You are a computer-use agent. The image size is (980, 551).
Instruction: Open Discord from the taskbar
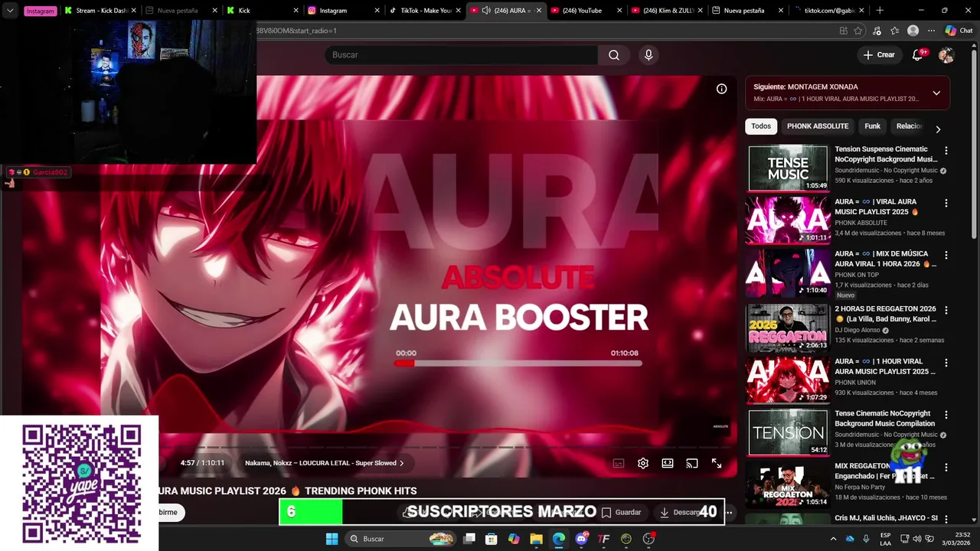(x=581, y=539)
